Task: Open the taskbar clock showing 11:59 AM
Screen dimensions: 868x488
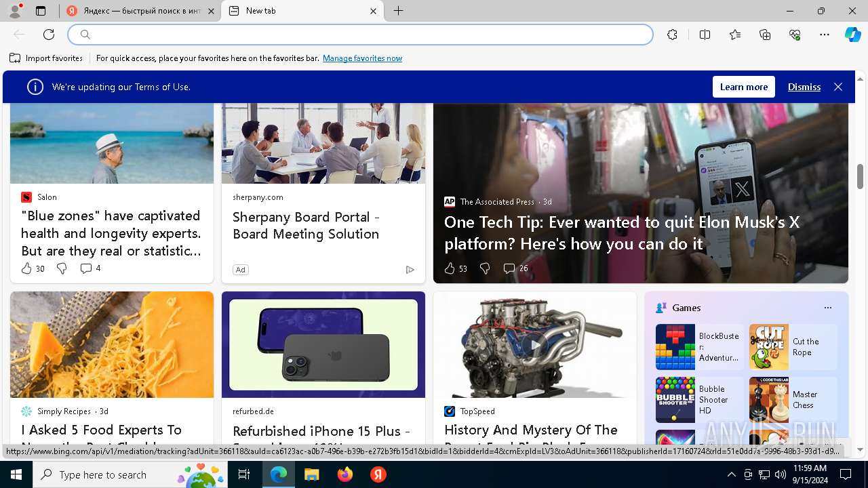Action: [x=810, y=474]
